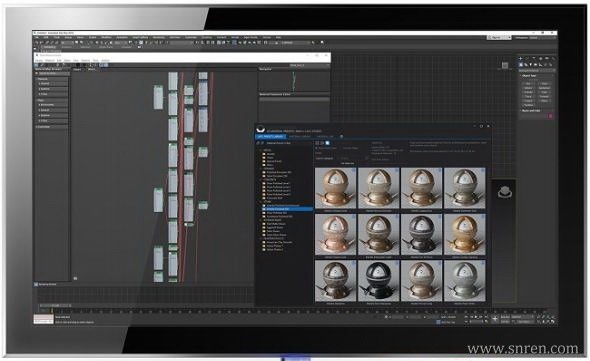The width and height of the screenshot is (590, 361).
Task: Collapse the Name and Color rollout
Action: 531,111
